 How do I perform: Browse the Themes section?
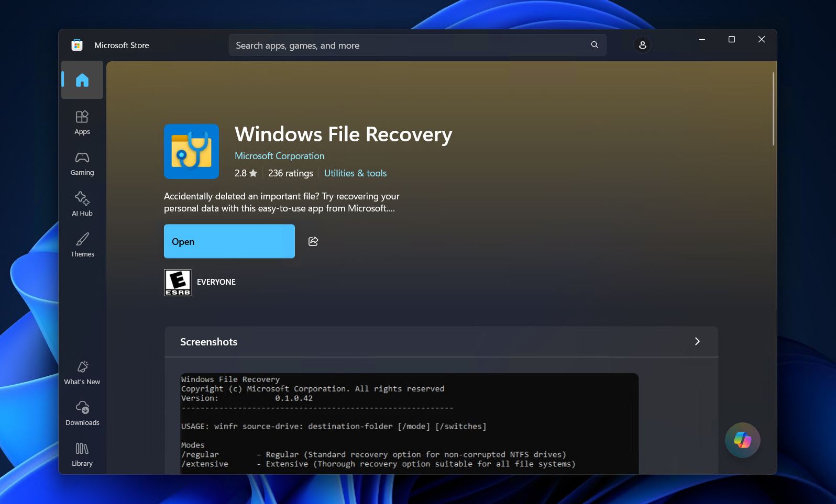click(x=82, y=245)
